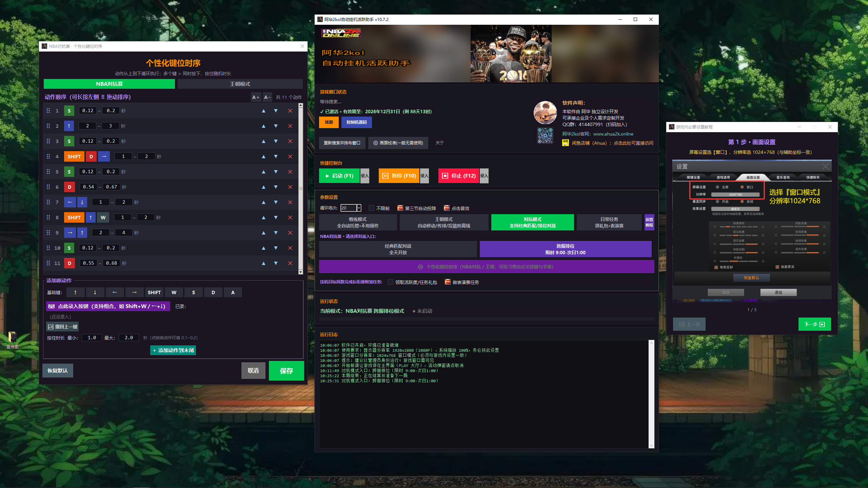Click the QR code image
868x488 pixels.
[x=545, y=135]
